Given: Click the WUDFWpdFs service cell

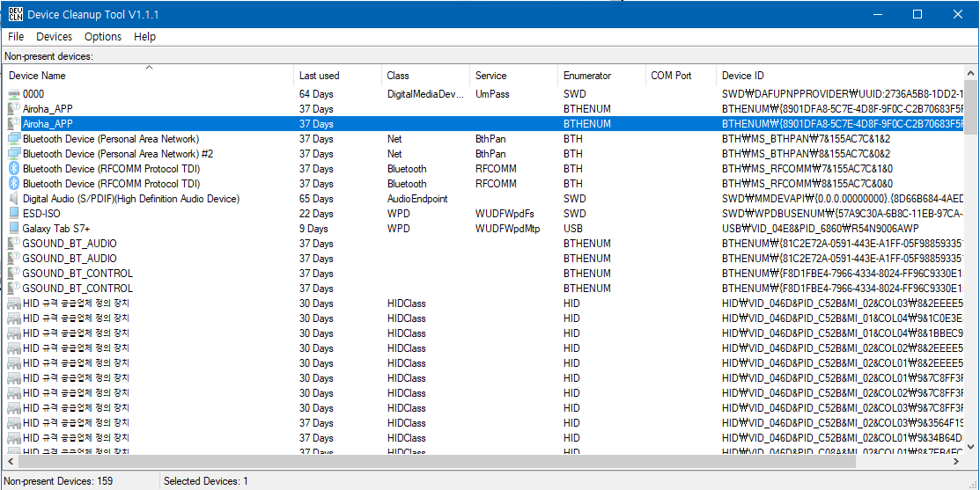Looking at the screenshot, I should (x=505, y=214).
